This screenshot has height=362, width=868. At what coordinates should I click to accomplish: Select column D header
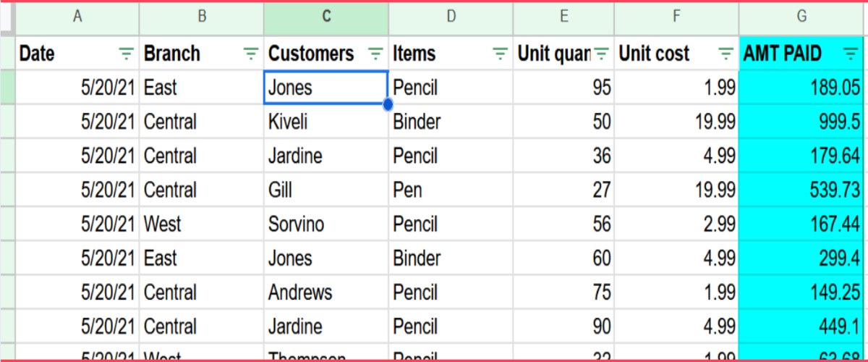coord(451,16)
